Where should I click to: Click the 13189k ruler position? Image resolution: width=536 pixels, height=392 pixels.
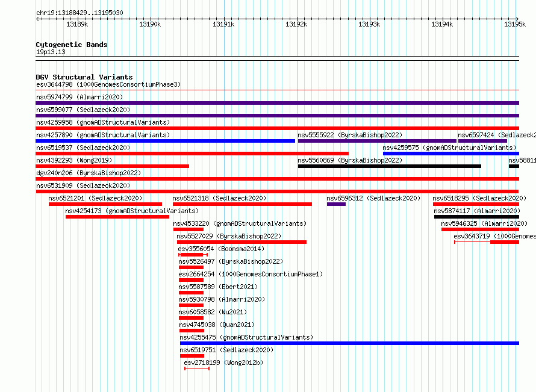(x=77, y=24)
